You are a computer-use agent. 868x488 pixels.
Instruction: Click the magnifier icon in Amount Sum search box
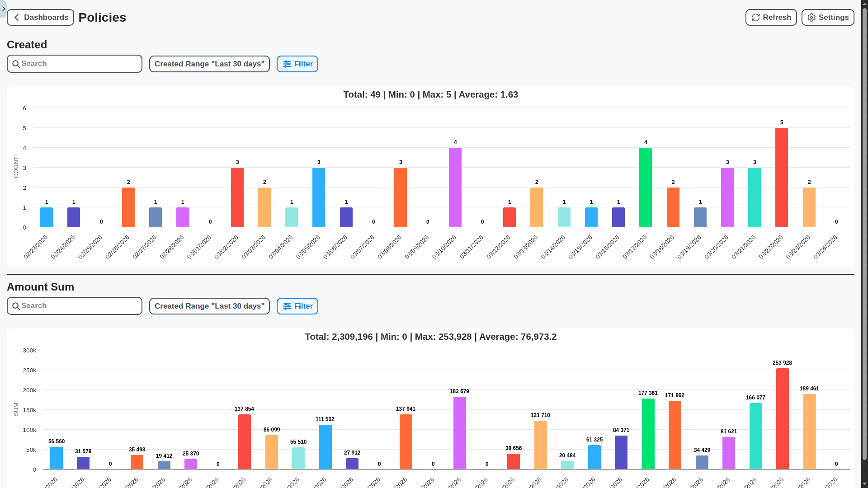click(x=16, y=306)
